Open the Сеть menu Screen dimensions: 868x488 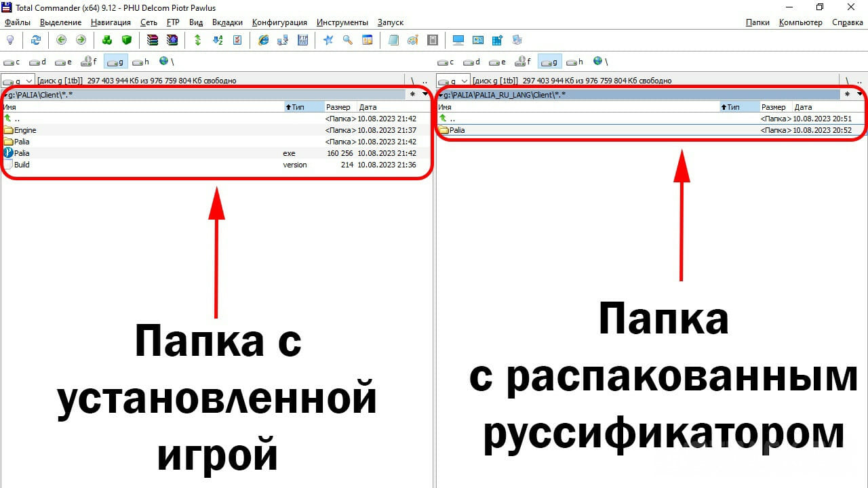pyautogui.click(x=149, y=22)
